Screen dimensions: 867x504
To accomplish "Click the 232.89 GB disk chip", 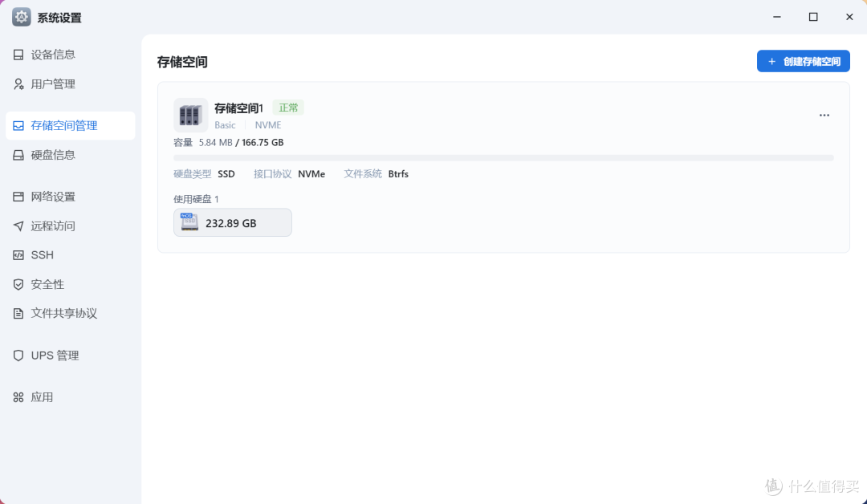I will tap(233, 223).
